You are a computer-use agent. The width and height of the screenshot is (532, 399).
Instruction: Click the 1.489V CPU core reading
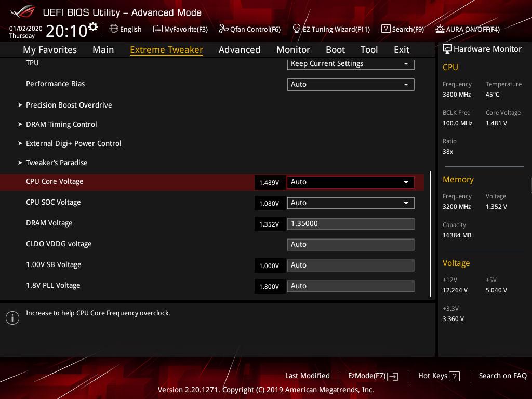[x=270, y=182]
